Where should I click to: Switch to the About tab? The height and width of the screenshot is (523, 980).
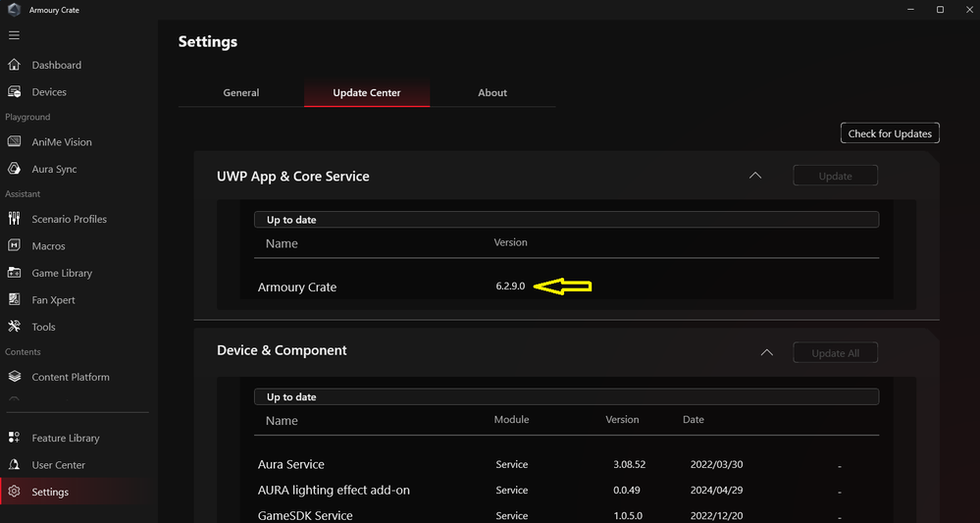coord(492,92)
